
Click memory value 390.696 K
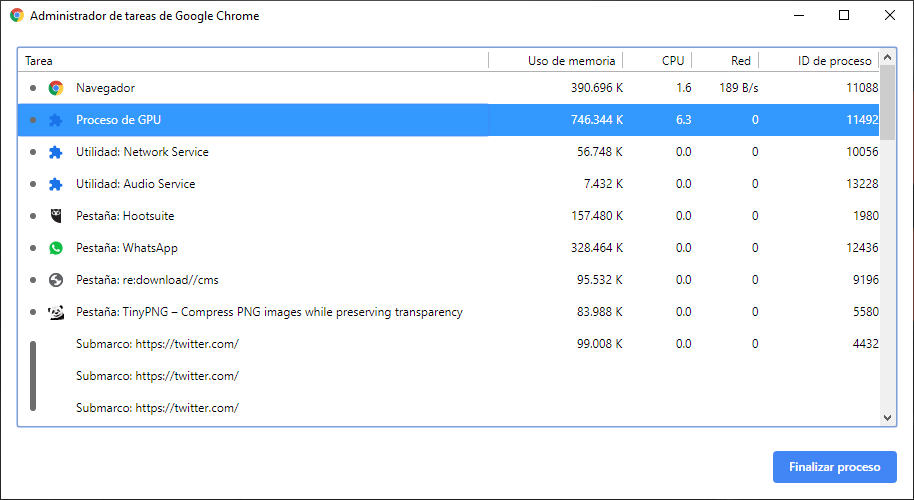pyautogui.click(x=597, y=88)
